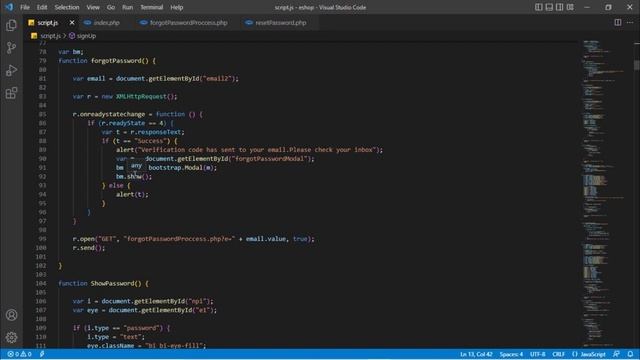Click signUp symbol in the breadcrumb

pos(86,36)
